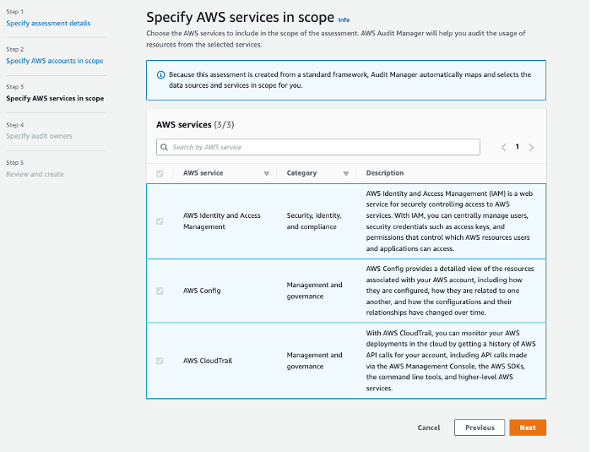Sort by the AWS service column arrow
591x452 pixels.
tap(266, 173)
